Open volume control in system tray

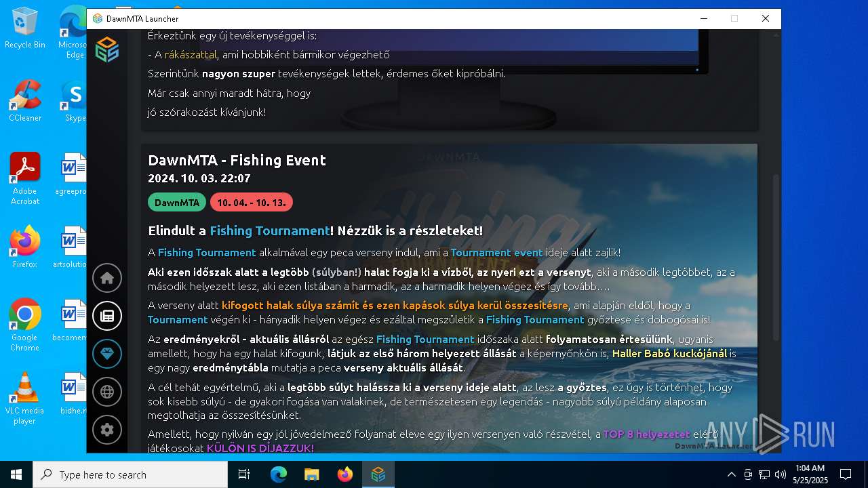pyautogui.click(x=781, y=474)
